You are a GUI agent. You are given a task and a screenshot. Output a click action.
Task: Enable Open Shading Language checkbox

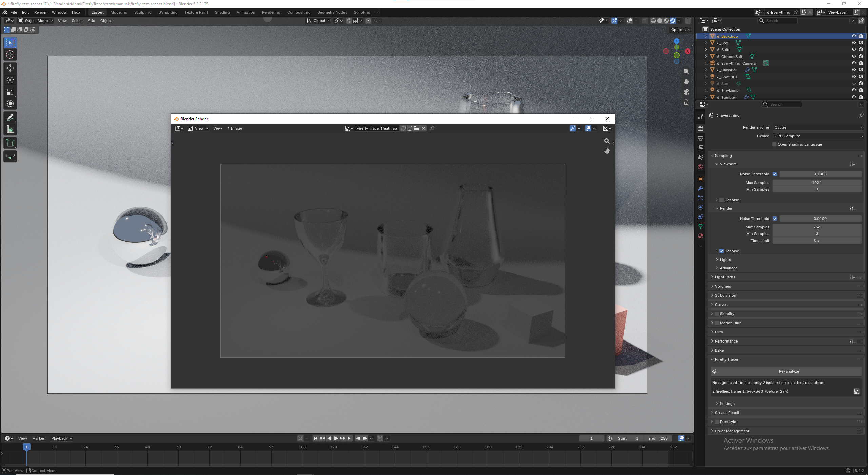[x=774, y=144]
